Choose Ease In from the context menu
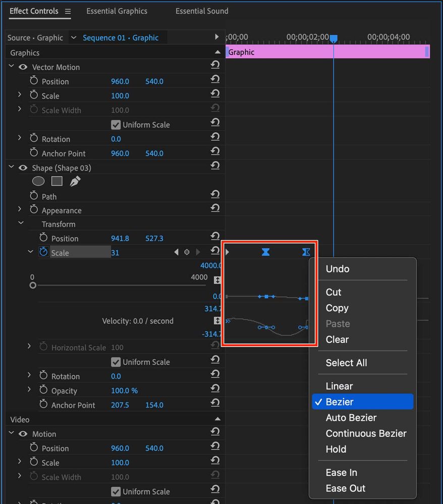This screenshot has height=504, width=443. click(x=341, y=472)
